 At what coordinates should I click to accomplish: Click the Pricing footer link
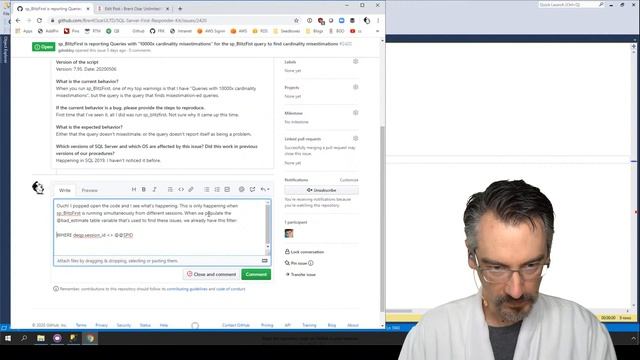(267, 325)
